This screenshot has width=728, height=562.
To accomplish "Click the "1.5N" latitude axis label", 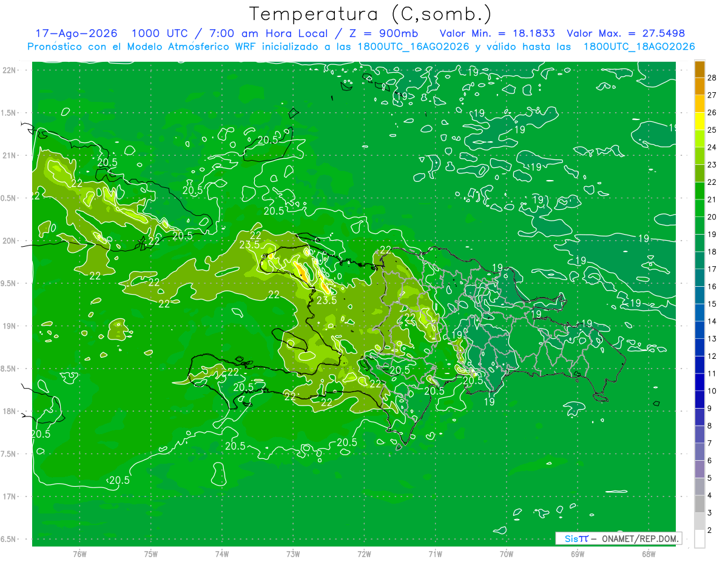I will coord(8,113).
